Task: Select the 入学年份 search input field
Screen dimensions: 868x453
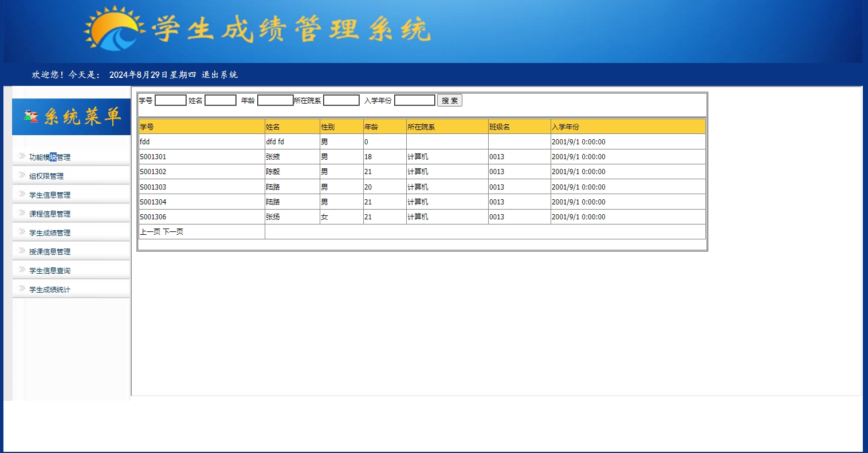Action: 414,100
